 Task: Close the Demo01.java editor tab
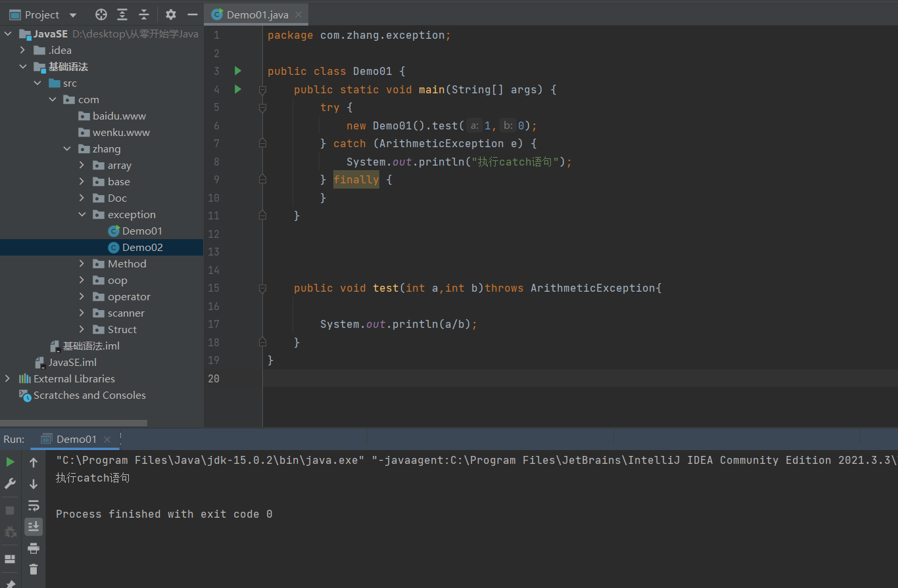[x=299, y=14]
